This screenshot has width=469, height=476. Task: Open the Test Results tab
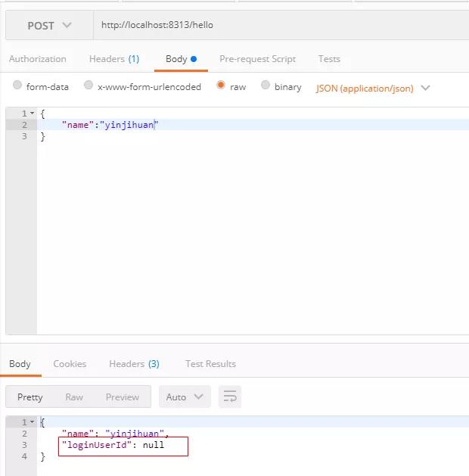pyautogui.click(x=211, y=364)
